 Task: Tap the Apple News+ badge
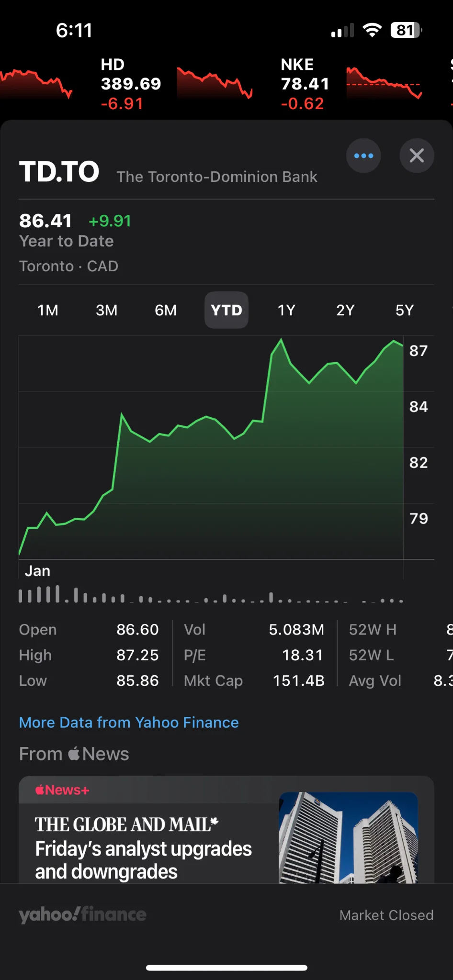pos(62,790)
